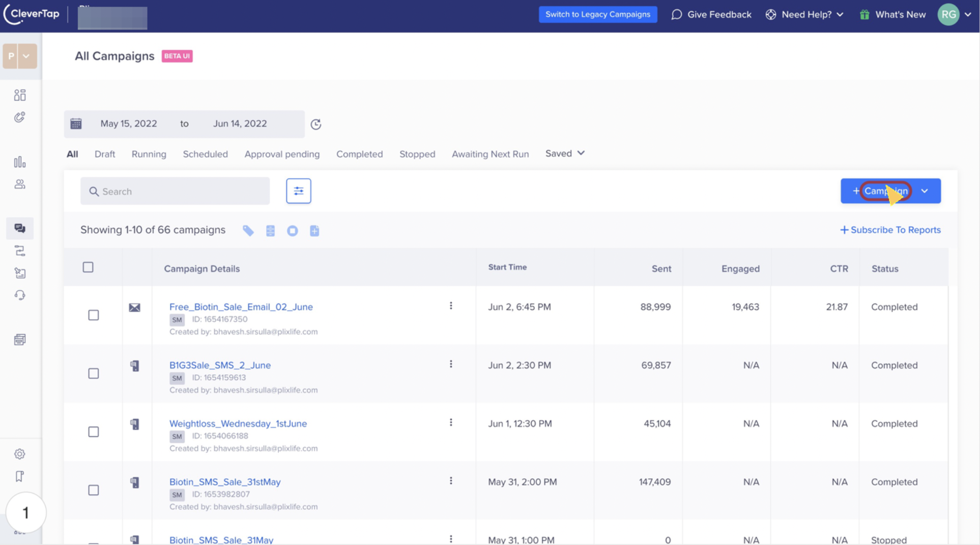Check the Free_Biotin_Sale_Email_02_June row checkbox
This screenshot has height=545, width=980.
(x=94, y=315)
